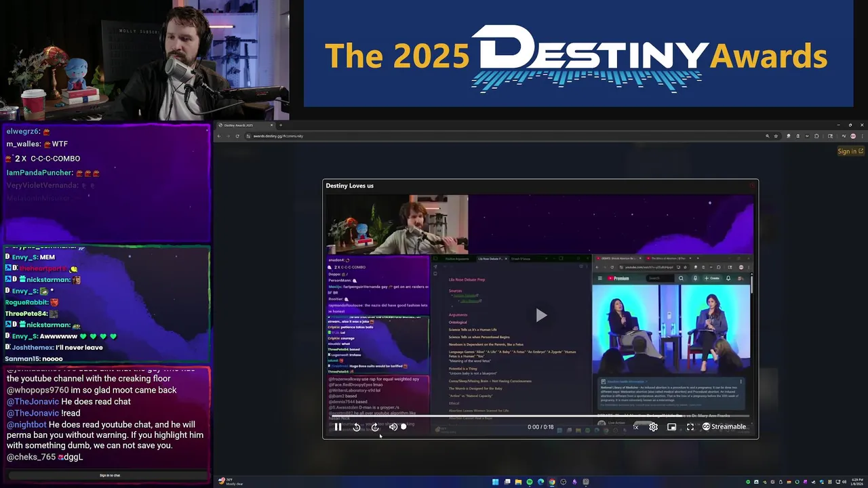Open the Streamable logo link
Viewport: 868px width, 488px height.
pos(724,427)
